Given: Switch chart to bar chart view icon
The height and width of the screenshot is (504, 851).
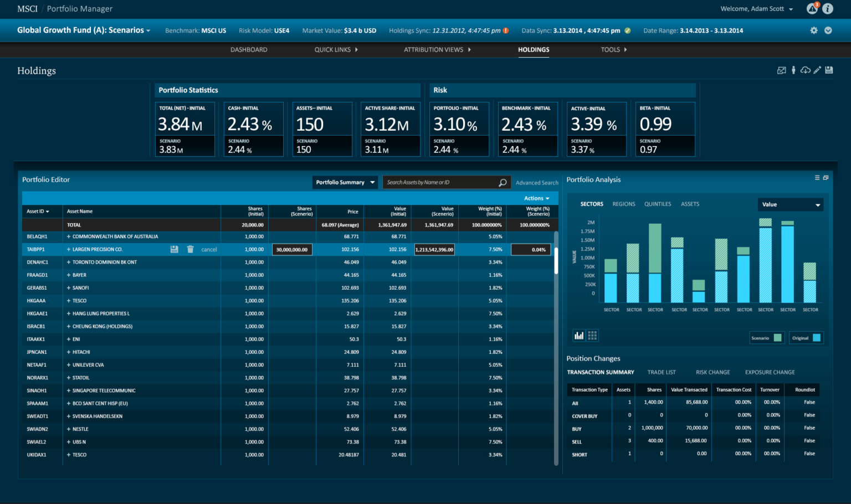Looking at the screenshot, I should pyautogui.click(x=579, y=336).
